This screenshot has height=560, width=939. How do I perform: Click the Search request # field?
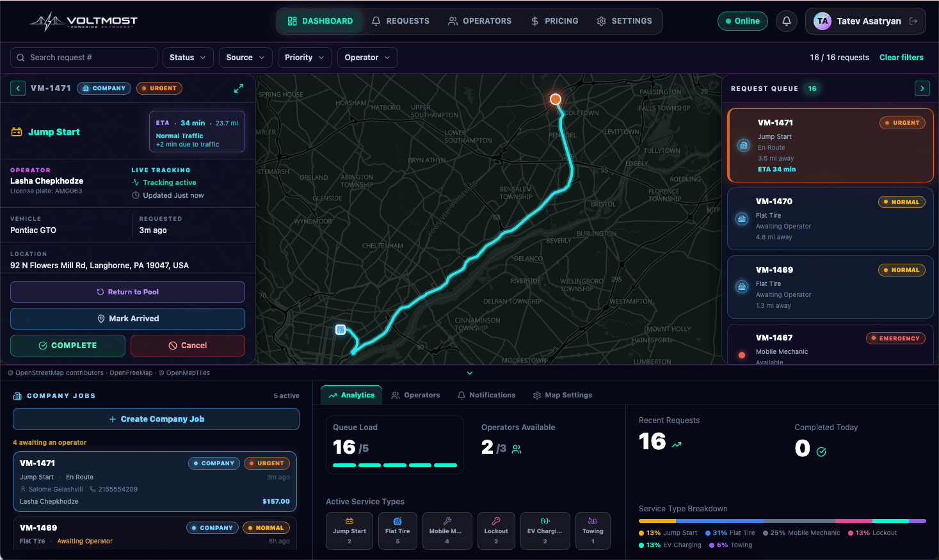point(84,58)
